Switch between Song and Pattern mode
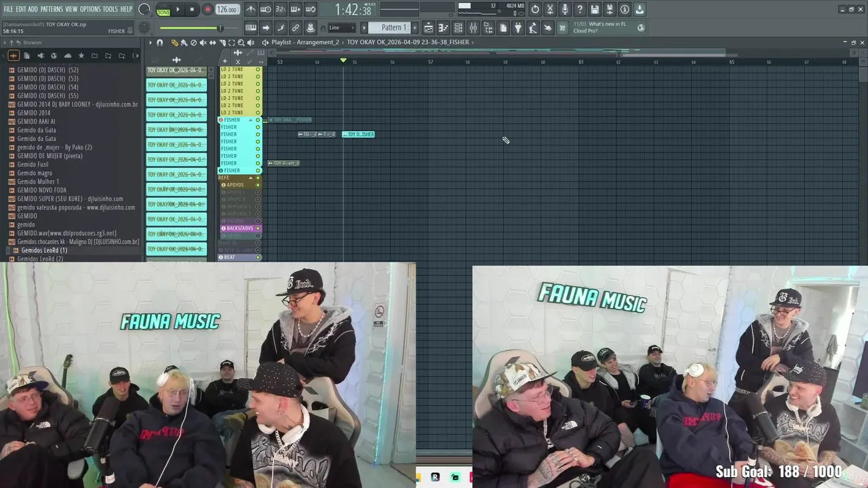The width and height of the screenshot is (868, 488). (x=163, y=9)
